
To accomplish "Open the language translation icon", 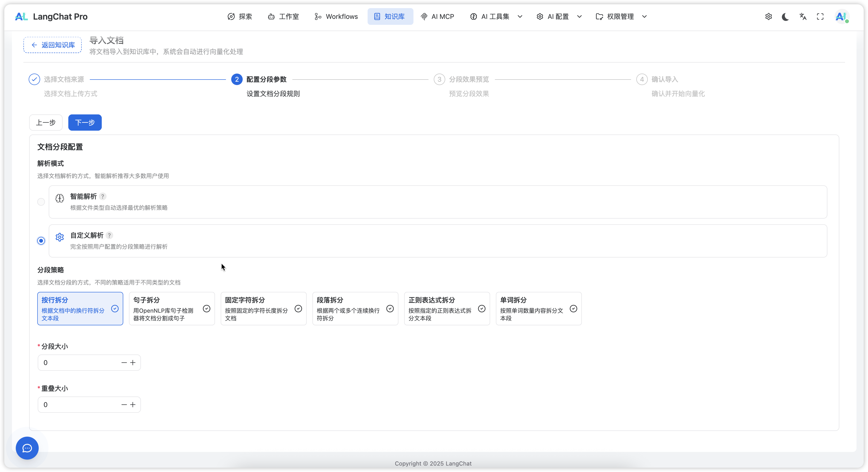I will (803, 16).
